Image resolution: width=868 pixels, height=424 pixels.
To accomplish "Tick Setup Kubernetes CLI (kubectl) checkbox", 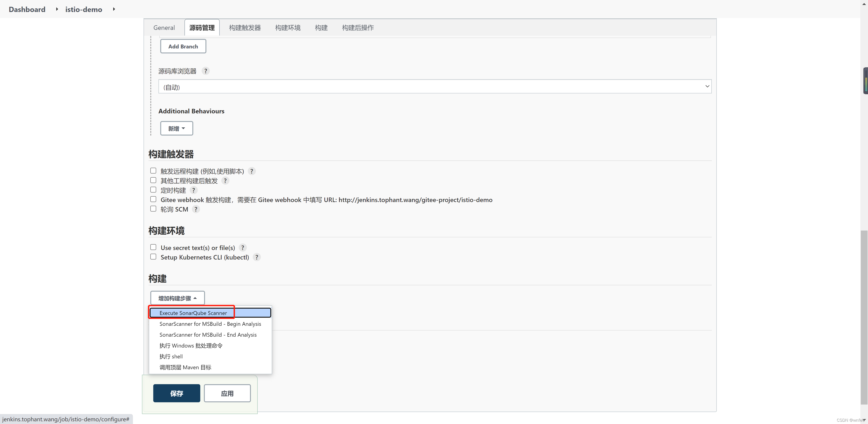I will [x=153, y=257].
